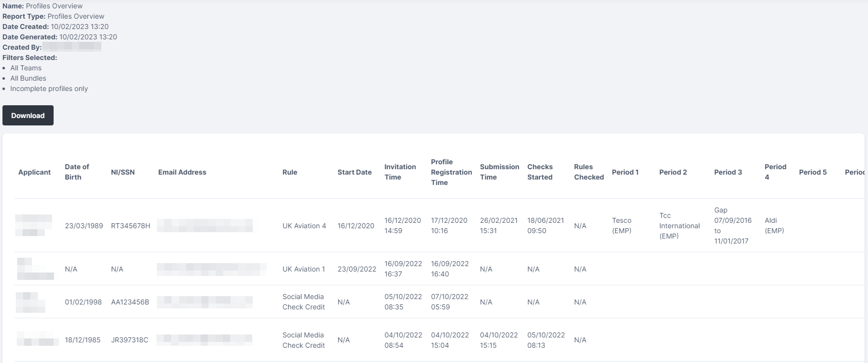Select the Rule column header

point(290,172)
